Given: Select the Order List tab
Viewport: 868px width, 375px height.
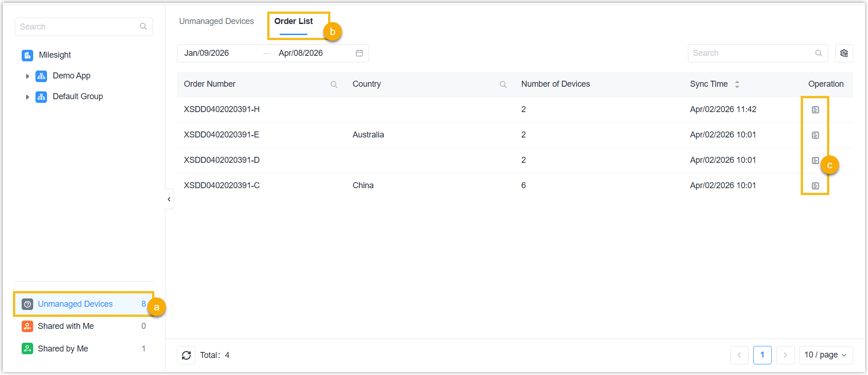Looking at the screenshot, I should [293, 21].
